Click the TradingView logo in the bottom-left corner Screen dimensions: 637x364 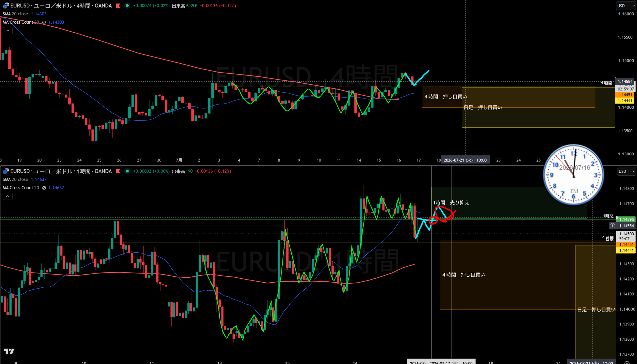(9, 351)
